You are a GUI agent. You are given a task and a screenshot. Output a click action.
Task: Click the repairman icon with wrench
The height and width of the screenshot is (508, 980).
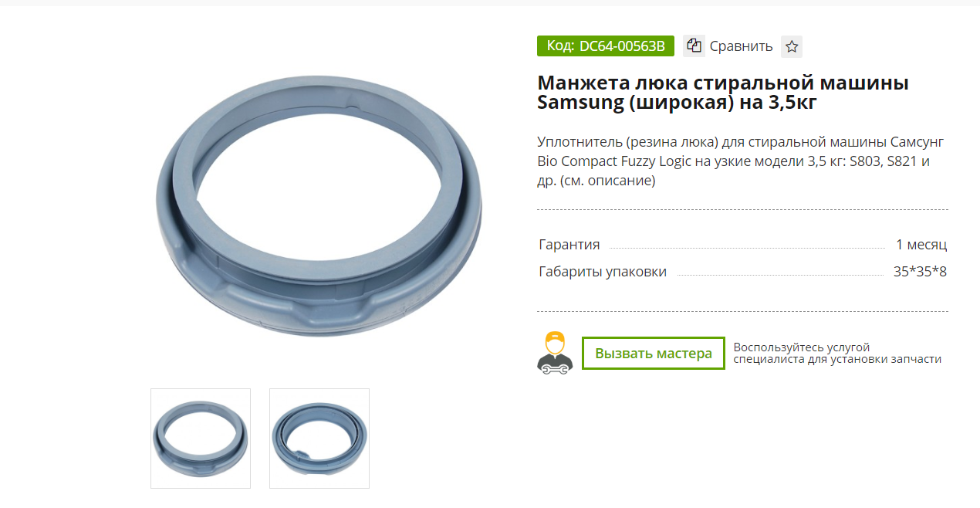point(554,354)
